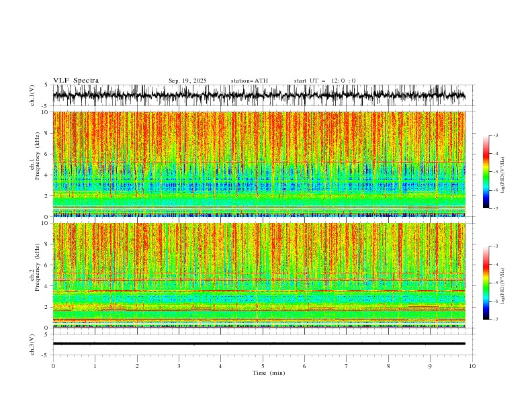Click the ch.2 PSD color bar

point(486,283)
